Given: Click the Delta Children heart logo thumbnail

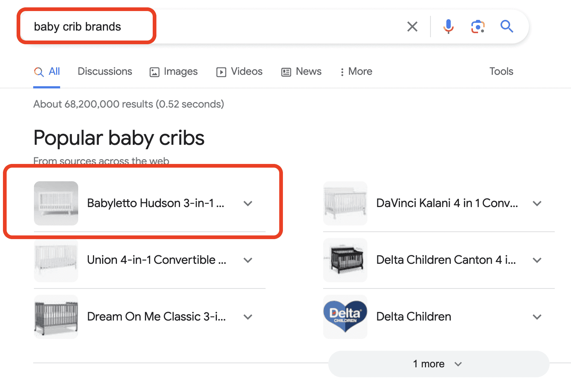Looking at the screenshot, I should click(345, 316).
